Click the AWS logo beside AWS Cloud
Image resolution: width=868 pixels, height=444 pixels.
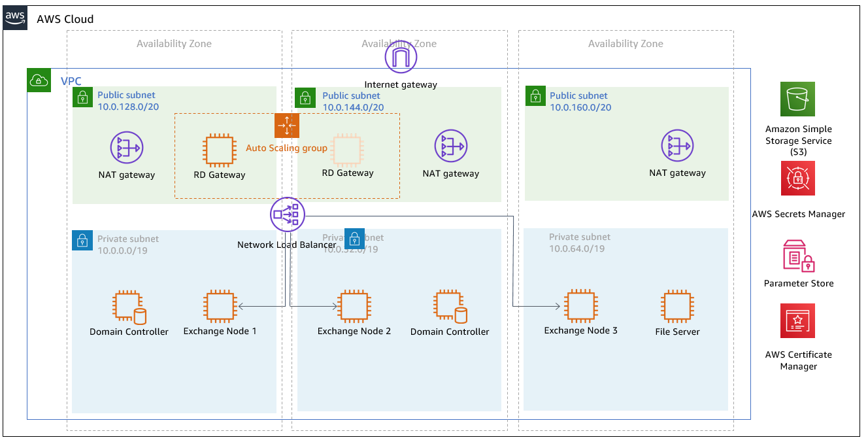coord(16,18)
